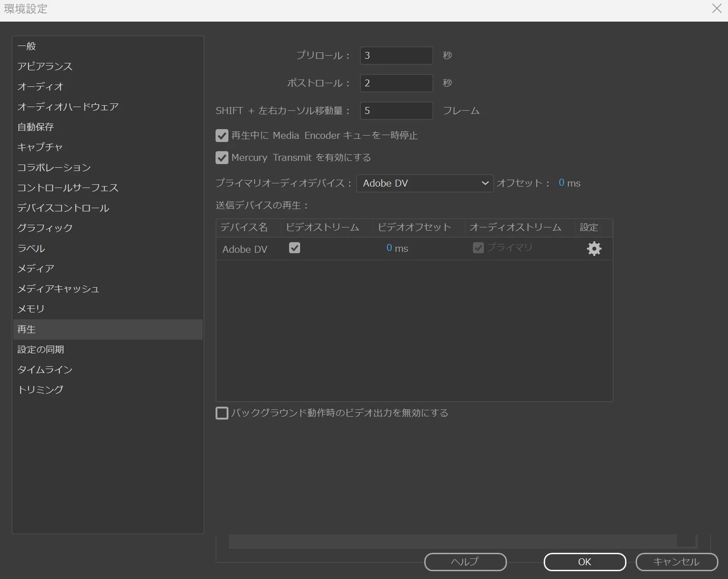Click the ポストロール seconds field
The height and width of the screenshot is (579, 728).
396,83
